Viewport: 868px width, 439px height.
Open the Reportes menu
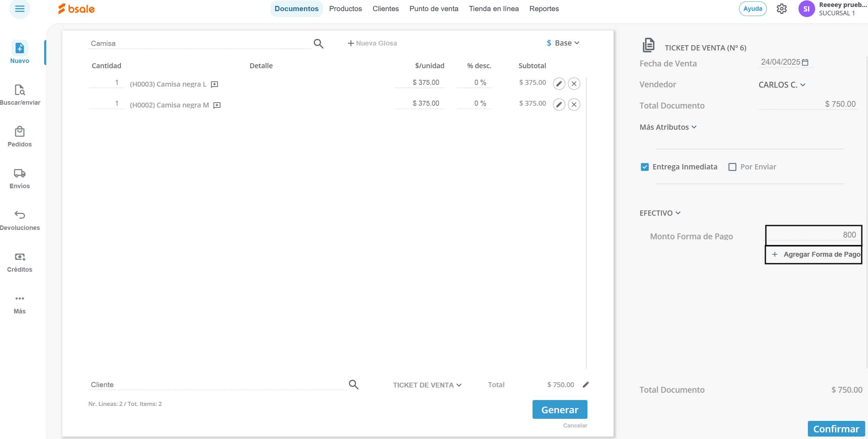(544, 9)
